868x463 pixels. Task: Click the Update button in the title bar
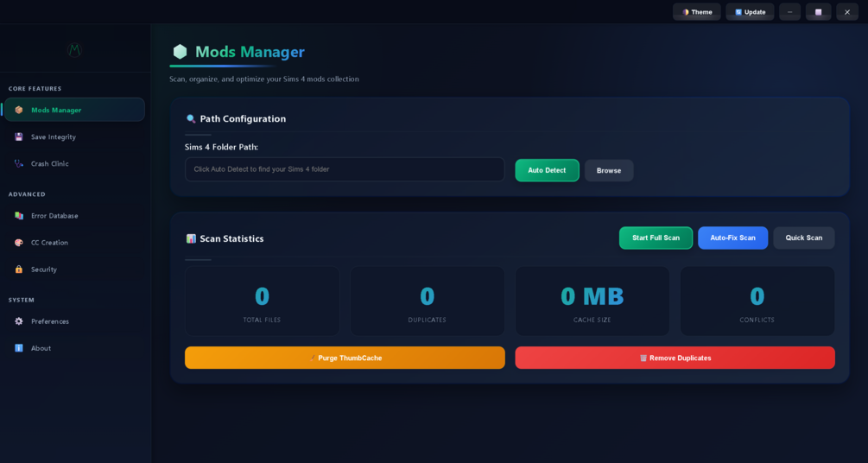[x=750, y=12]
